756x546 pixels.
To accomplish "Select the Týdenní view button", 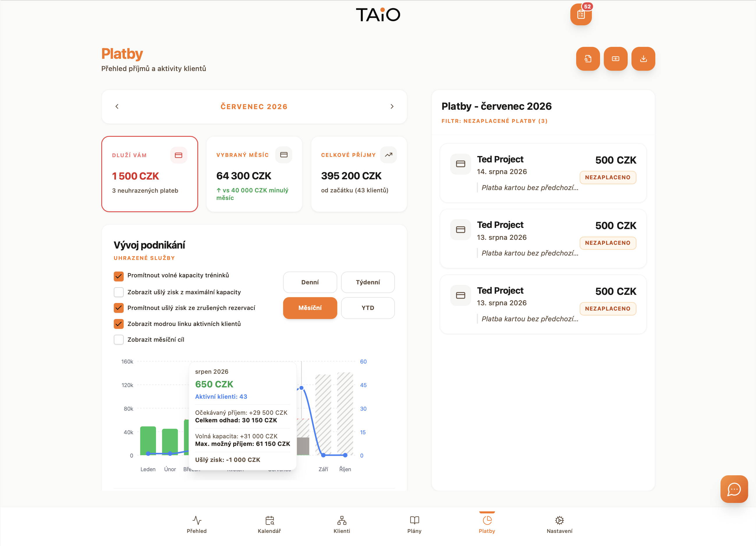I will (x=368, y=282).
